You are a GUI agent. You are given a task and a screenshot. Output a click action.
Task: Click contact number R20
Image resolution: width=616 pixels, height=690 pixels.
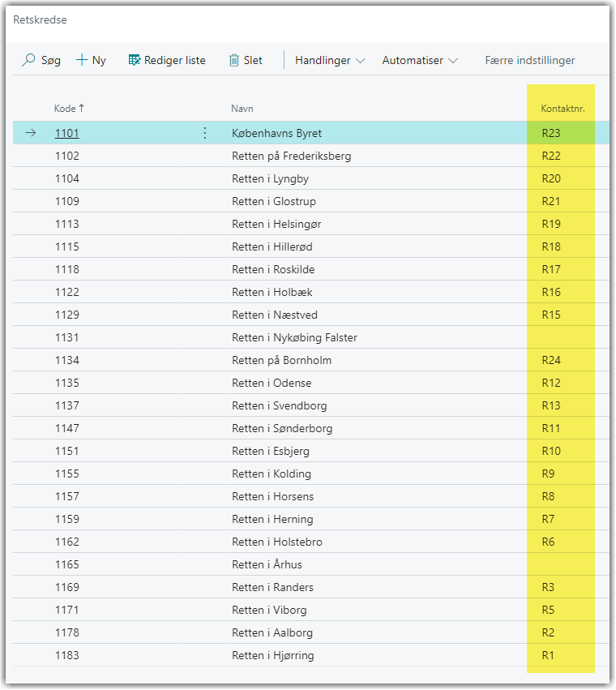click(x=551, y=178)
